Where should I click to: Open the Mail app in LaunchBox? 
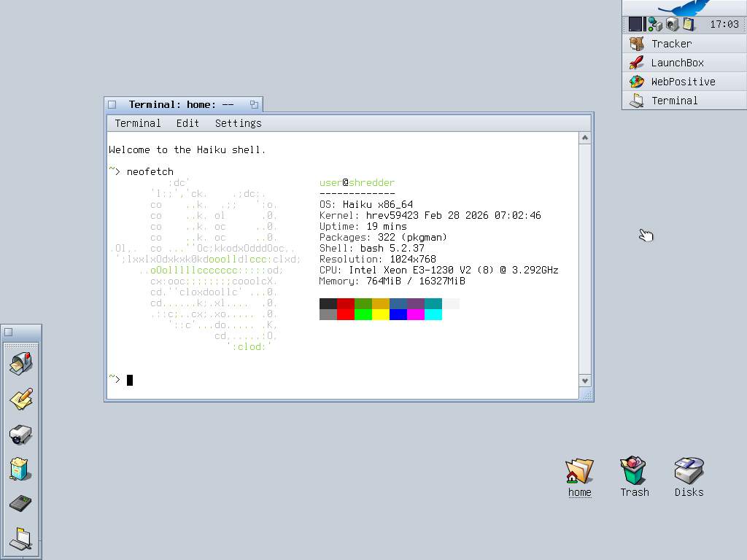(21, 362)
